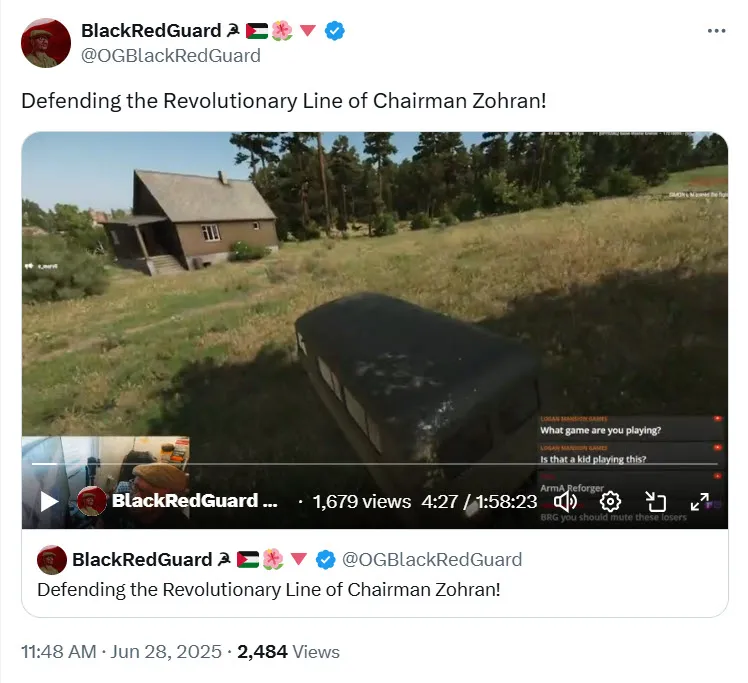Open video in picture-in-picture mode
The image size is (748, 683).
tap(655, 502)
